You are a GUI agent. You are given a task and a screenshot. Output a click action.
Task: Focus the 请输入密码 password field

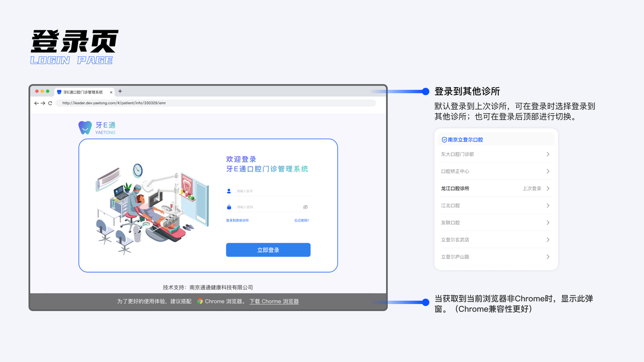[268, 207]
